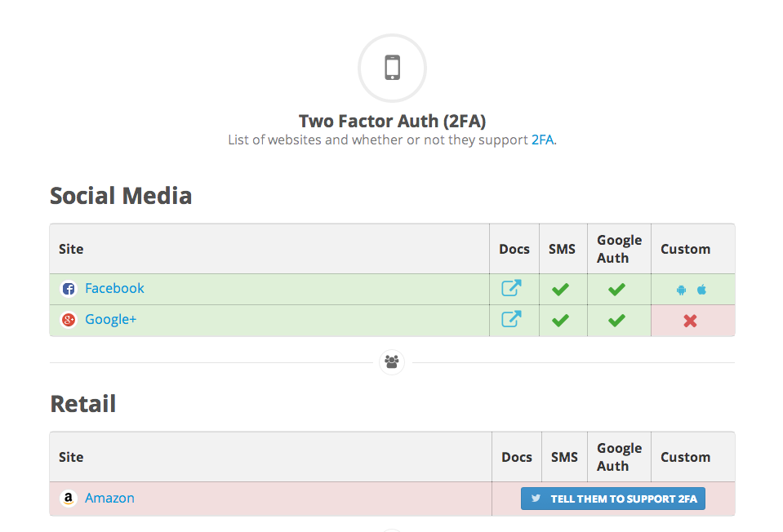Click the Google+ logo icon

coord(69,319)
